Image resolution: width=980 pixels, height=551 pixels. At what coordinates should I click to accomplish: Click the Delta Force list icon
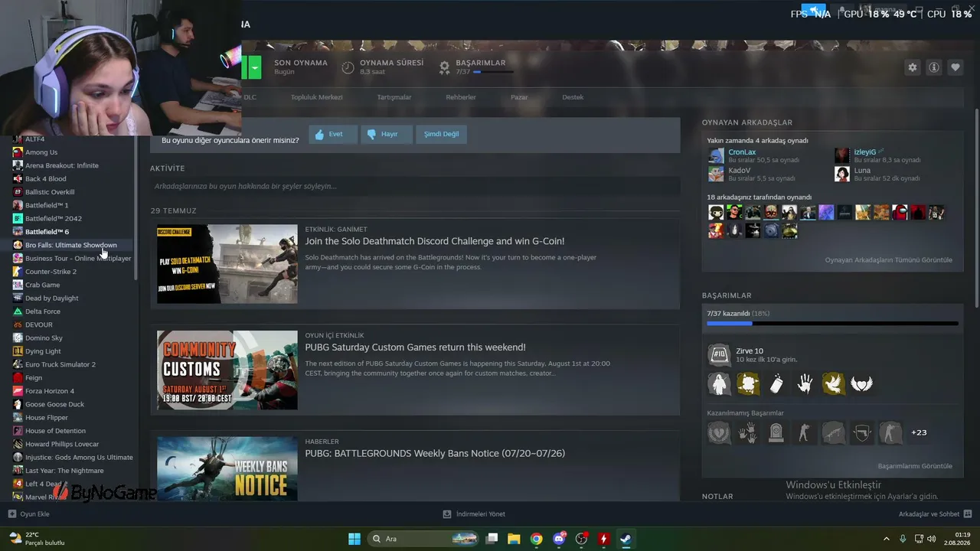tap(18, 311)
